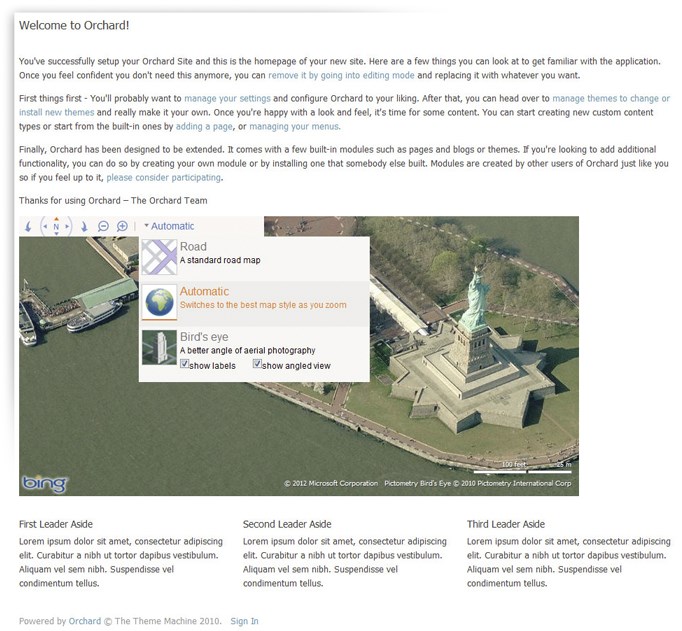
Task: Click the Automatic globe icon
Action: [159, 302]
